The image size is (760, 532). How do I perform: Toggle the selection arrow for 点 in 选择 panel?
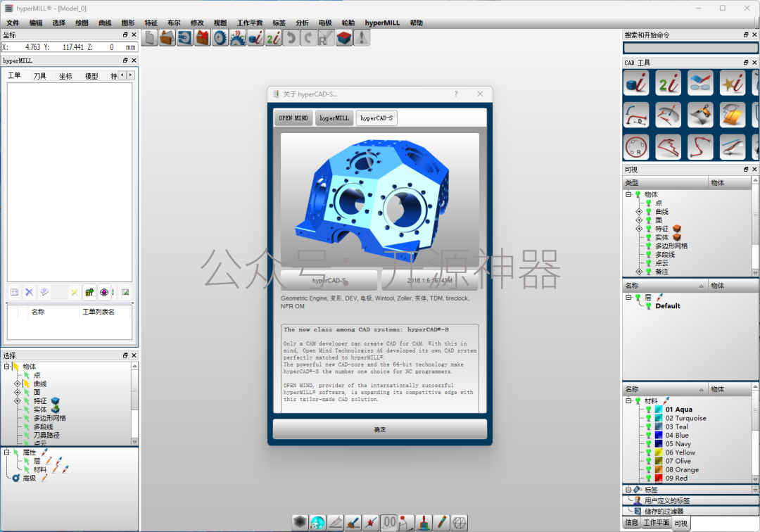click(x=27, y=375)
